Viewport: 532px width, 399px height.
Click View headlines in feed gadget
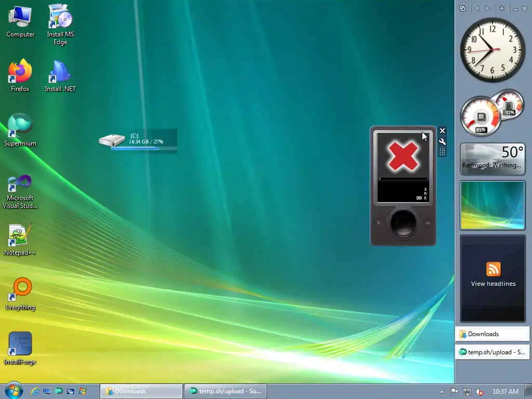493,284
